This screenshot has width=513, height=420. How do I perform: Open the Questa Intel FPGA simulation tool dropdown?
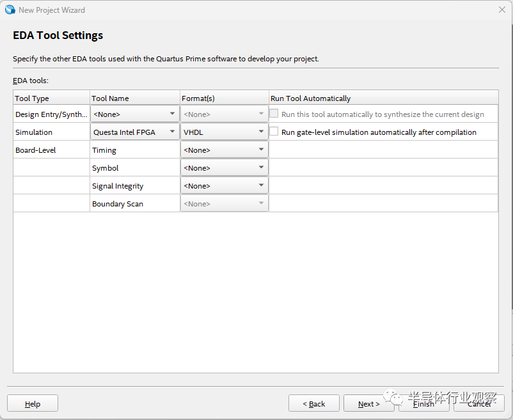[x=135, y=132]
